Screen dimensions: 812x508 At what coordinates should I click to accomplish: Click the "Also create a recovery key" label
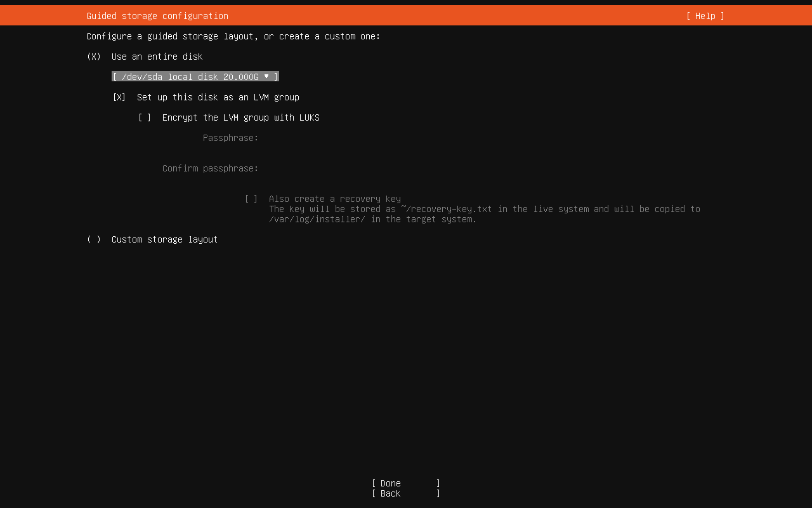[334, 199]
